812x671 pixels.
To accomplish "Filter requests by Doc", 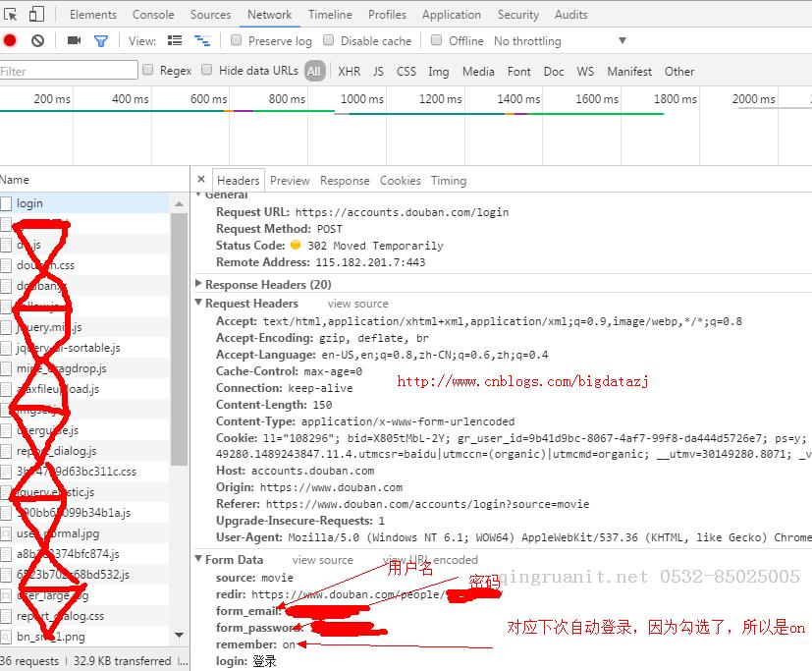I will (554, 71).
